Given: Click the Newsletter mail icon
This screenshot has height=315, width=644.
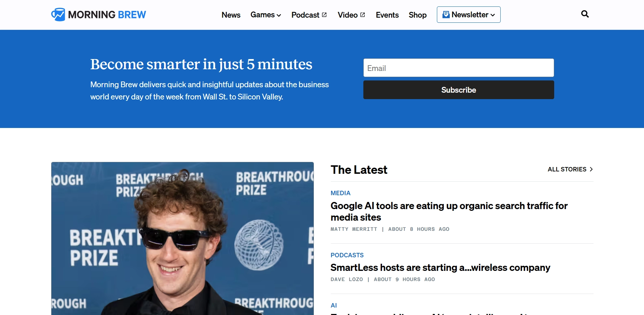Looking at the screenshot, I should [x=446, y=15].
